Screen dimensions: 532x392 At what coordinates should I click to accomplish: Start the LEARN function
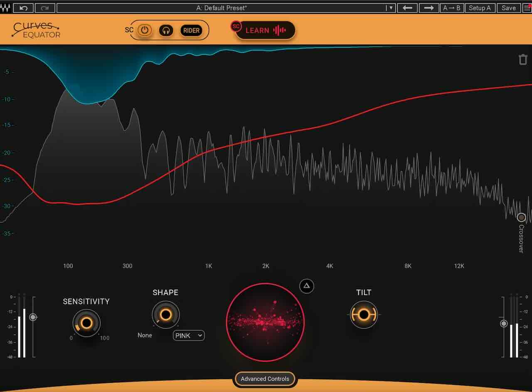(266, 30)
